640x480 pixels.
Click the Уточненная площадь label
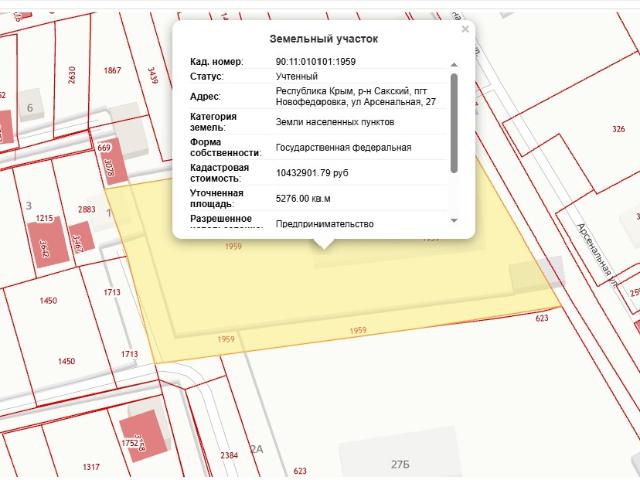[217, 198]
